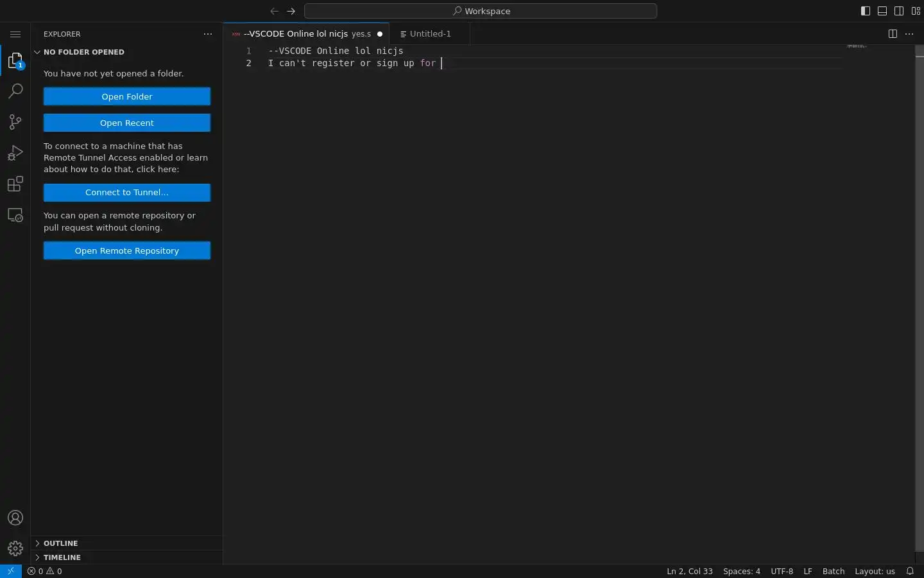The height and width of the screenshot is (578, 924).
Task: Click the editor minimap preview
Action: (x=857, y=46)
